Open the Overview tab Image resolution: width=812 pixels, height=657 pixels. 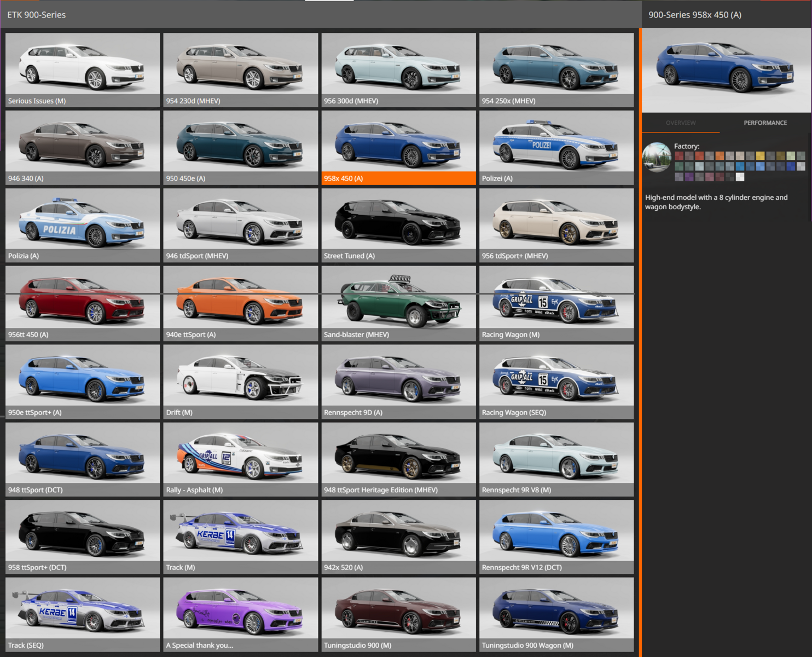pos(681,123)
